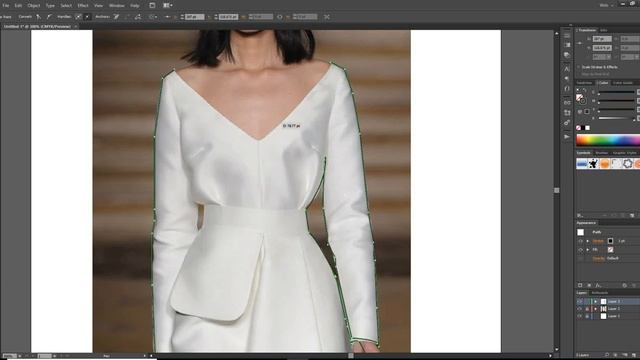Open the align options dropdown in control bar
The image size is (640, 360).
pos(153,17)
